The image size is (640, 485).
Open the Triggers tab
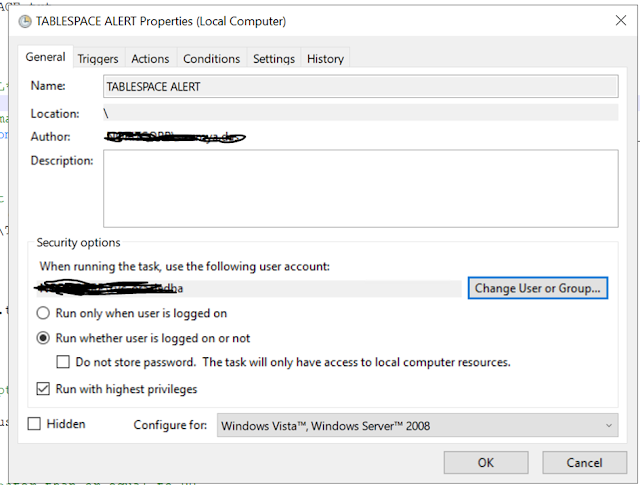tap(98, 59)
